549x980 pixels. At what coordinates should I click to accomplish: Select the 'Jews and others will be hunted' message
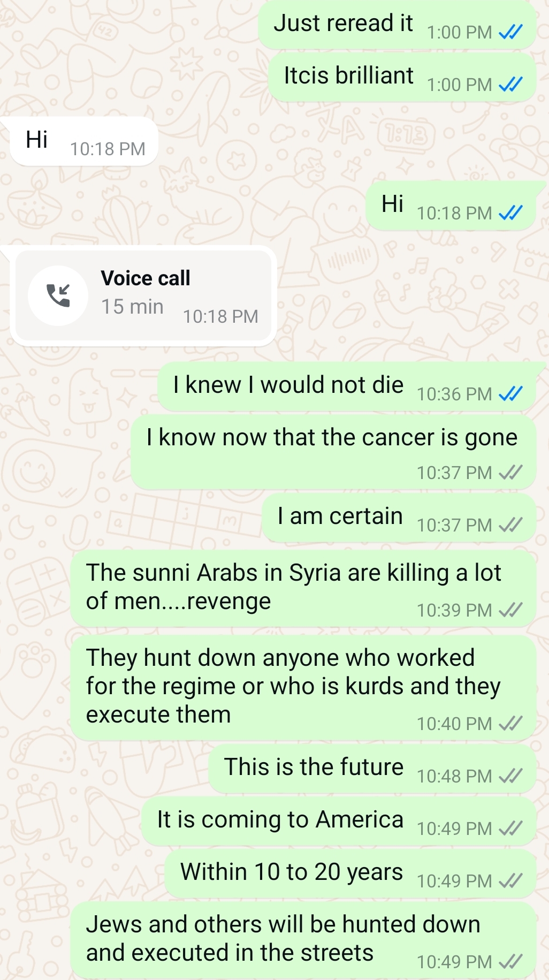pos(303,940)
